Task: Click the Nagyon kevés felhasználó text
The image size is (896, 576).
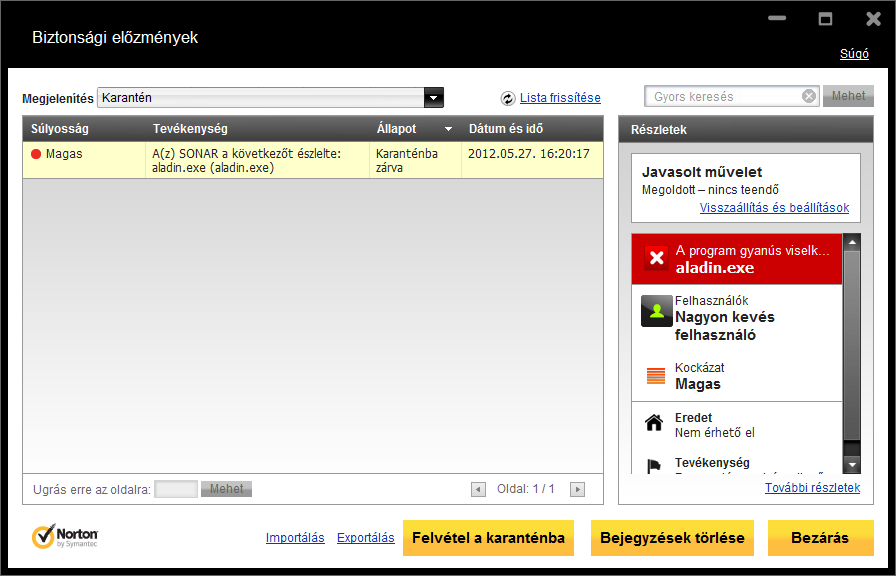Action: 725,326
